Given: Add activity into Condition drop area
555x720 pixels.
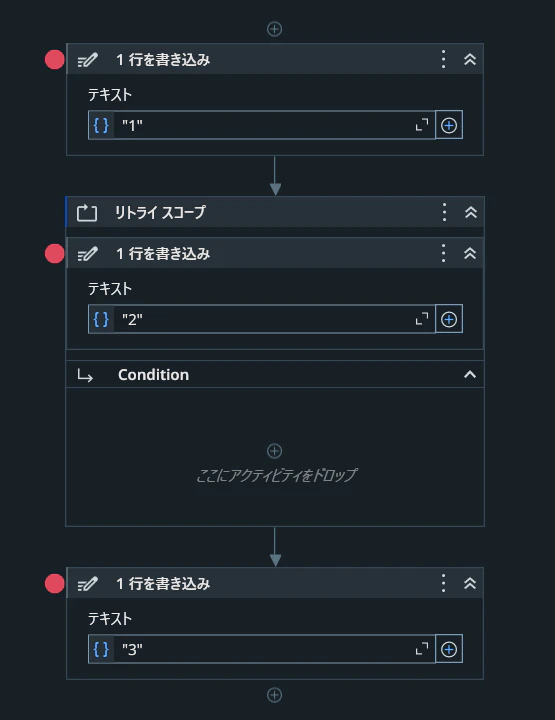Looking at the screenshot, I should coord(275,451).
